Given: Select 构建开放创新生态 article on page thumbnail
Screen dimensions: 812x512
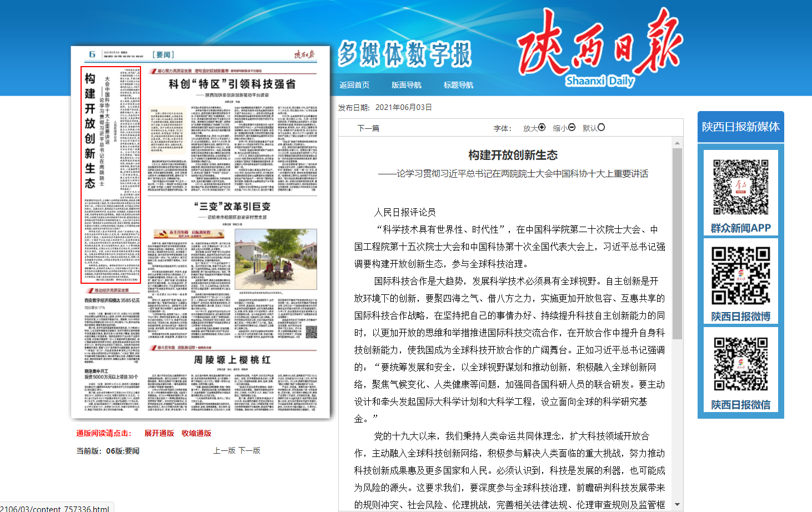Looking at the screenshot, I should [x=111, y=175].
